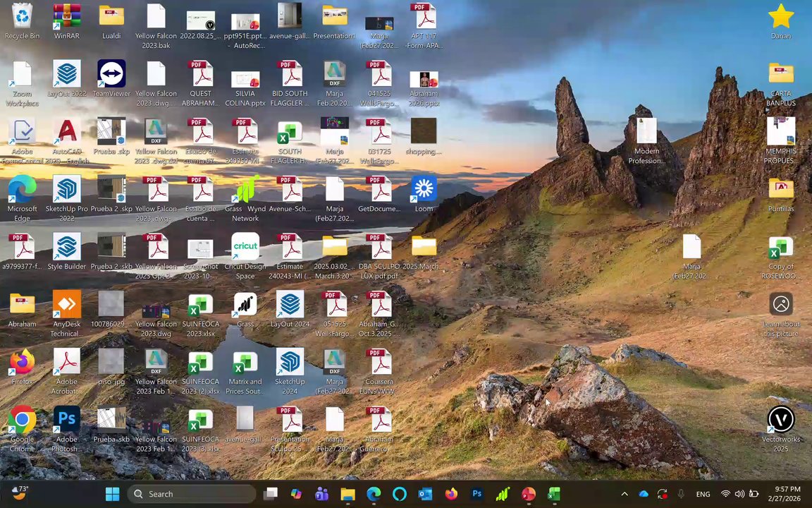The width and height of the screenshot is (812, 508).
Task: Select Adobe FormsCentral desktop icon
Action: coord(22,141)
